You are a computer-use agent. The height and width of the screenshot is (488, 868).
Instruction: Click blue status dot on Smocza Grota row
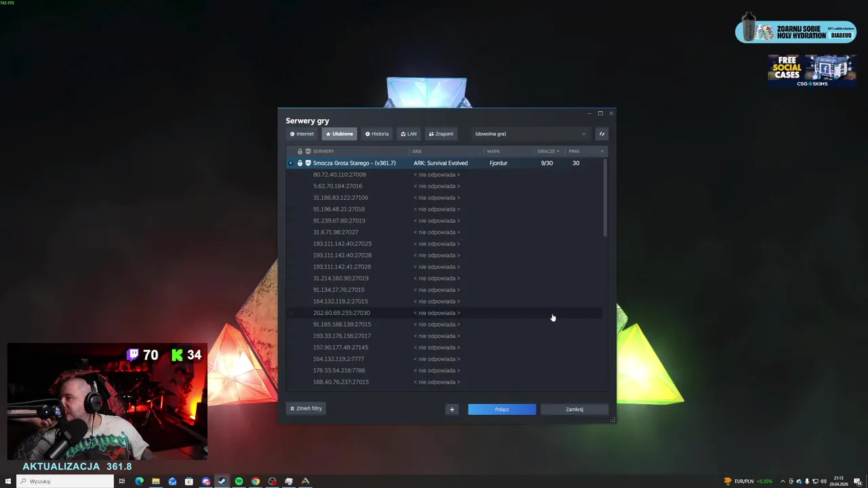click(x=291, y=163)
